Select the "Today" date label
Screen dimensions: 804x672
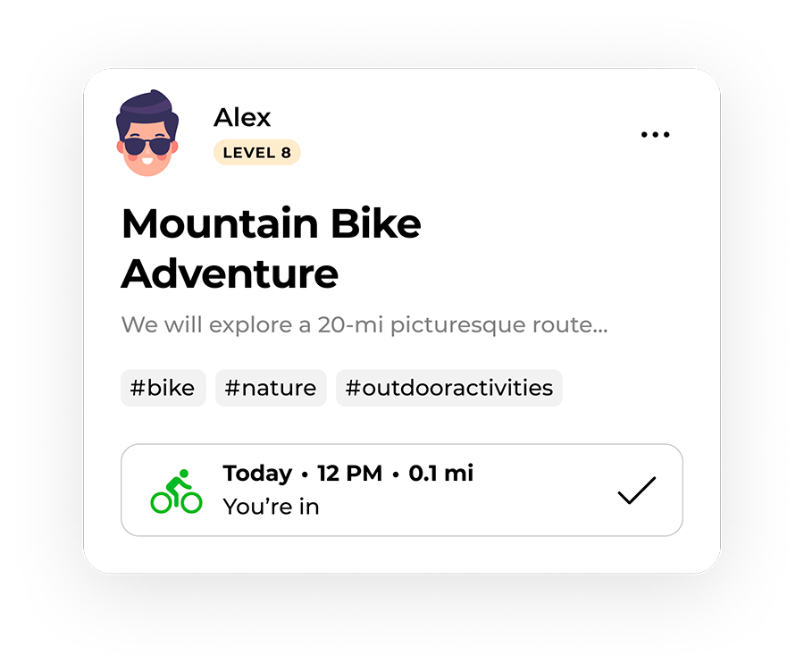pyautogui.click(x=257, y=474)
